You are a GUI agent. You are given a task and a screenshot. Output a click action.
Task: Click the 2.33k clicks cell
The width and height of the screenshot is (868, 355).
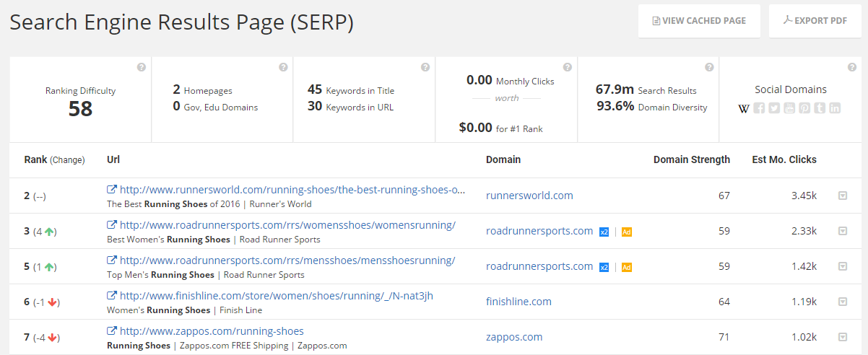click(x=804, y=231)
